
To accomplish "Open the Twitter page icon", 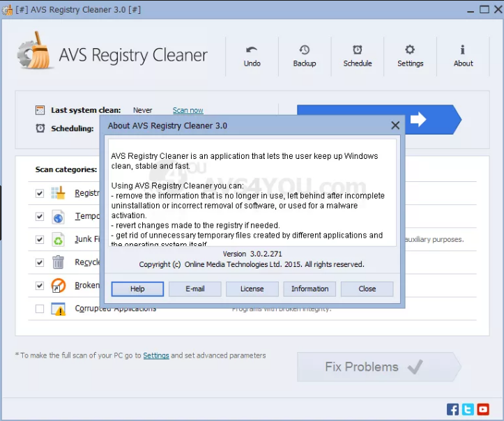I will click(468, 409).
